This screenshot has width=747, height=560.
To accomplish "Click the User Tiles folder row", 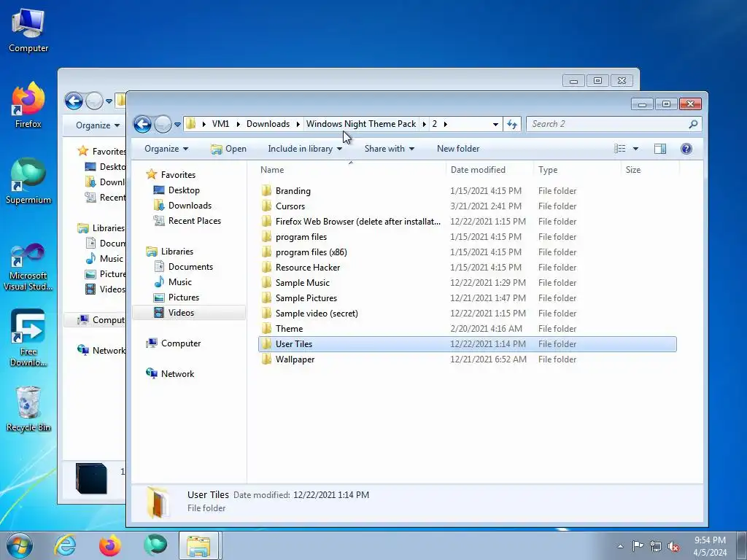I will click(x=468, y=344).
